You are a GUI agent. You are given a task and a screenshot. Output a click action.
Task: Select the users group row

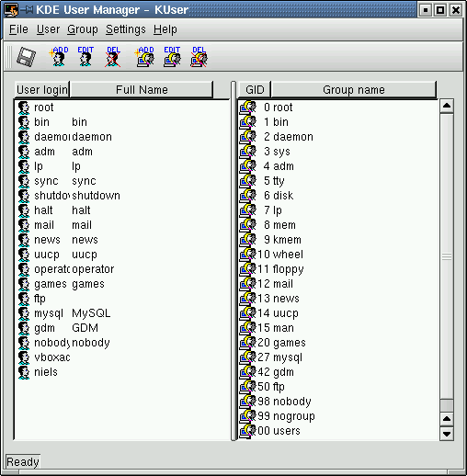338,431
